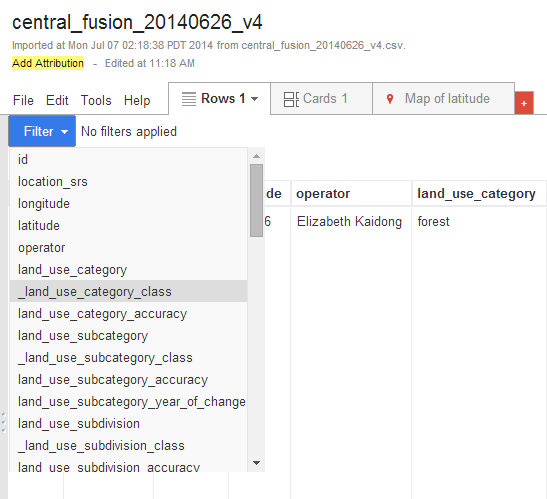Click the dropdown list scroll-up arrow

[x=256, y=156]
